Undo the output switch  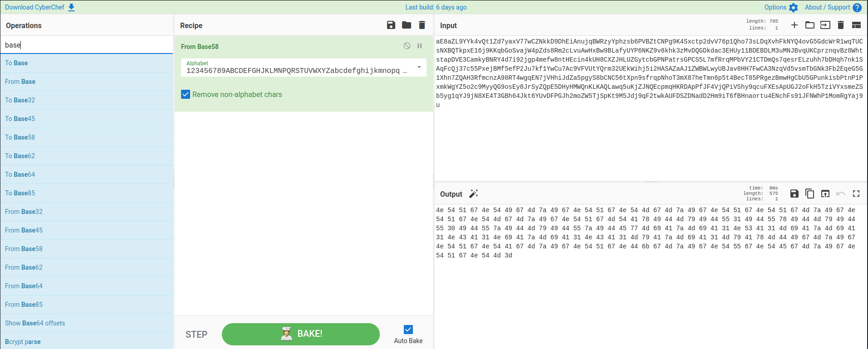coord(841,194)
